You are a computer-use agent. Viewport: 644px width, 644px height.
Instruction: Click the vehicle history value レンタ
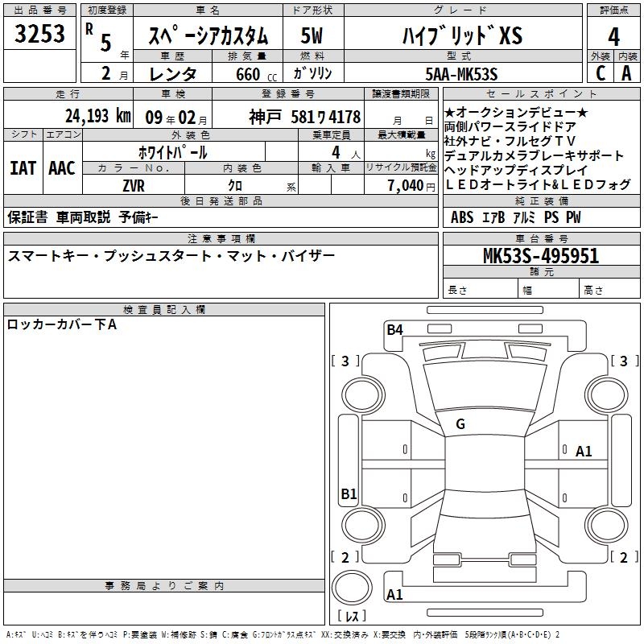(x=172, y=74)
